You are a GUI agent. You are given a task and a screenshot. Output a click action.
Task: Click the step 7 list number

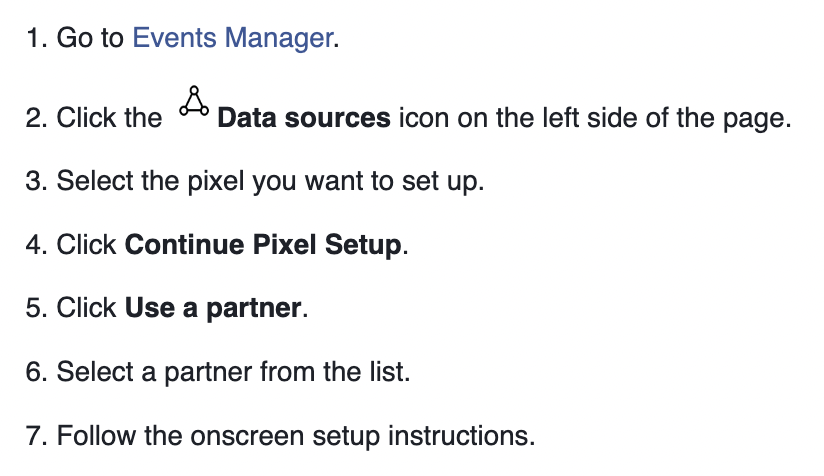pos(37,436)
